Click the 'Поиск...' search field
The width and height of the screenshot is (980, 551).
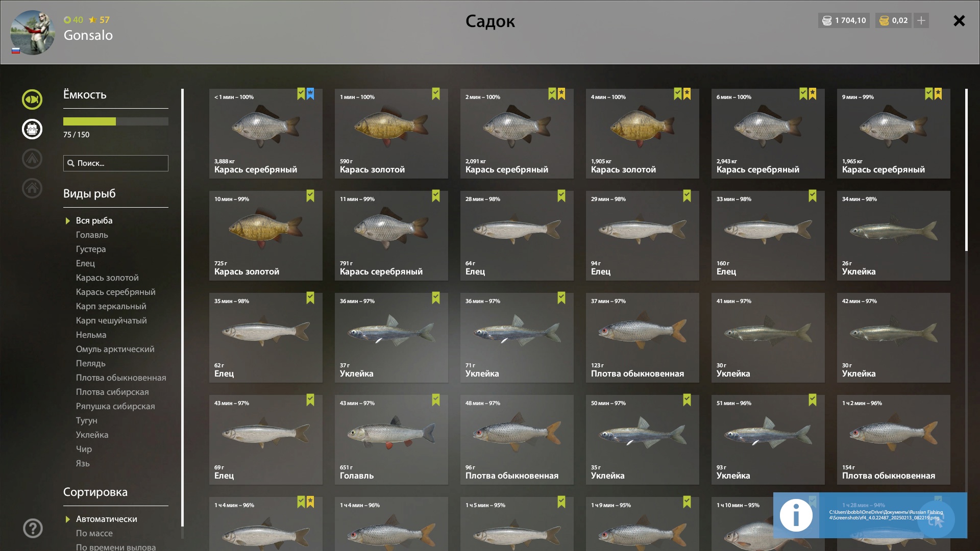click(x=116, y=163)
